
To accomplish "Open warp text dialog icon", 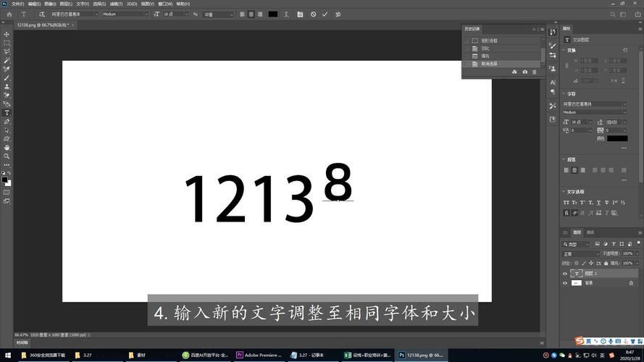I will point(286,14).
